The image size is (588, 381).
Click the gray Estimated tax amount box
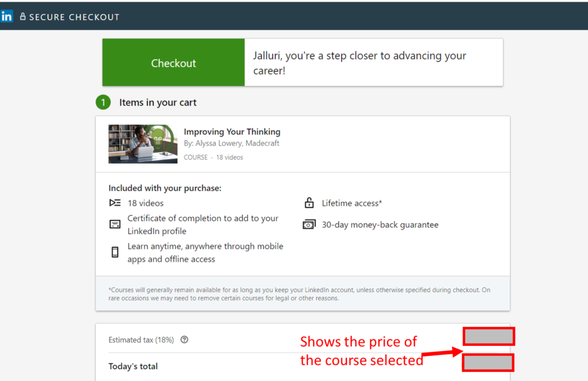coord(489,337)
